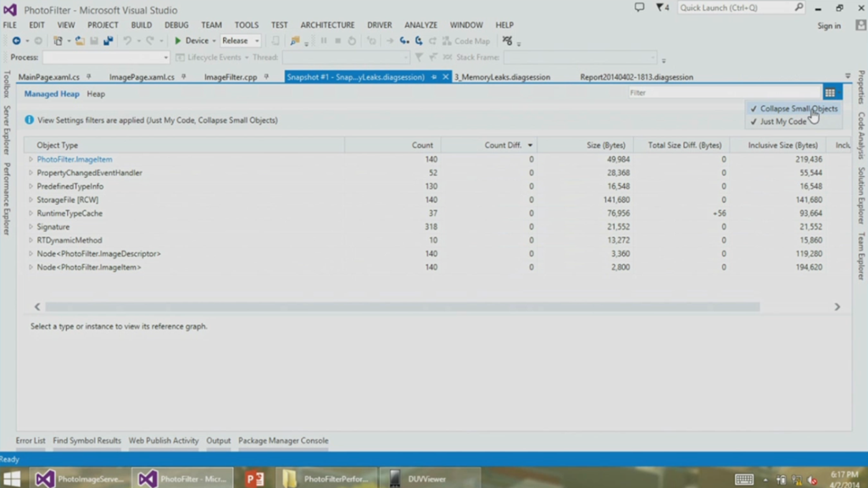
Task: Expand the Signature row
Action: (x=31, y=227)
